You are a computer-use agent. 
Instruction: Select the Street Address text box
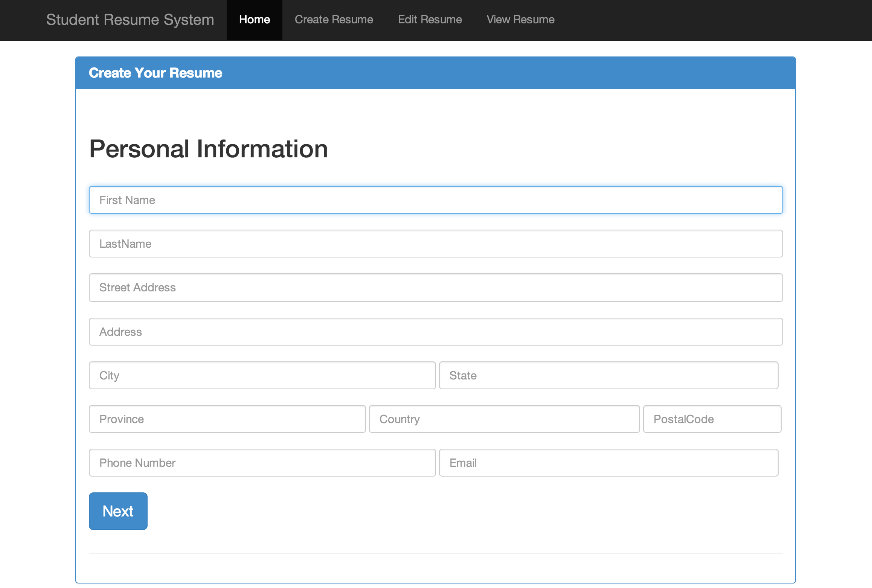coord(436,288)
